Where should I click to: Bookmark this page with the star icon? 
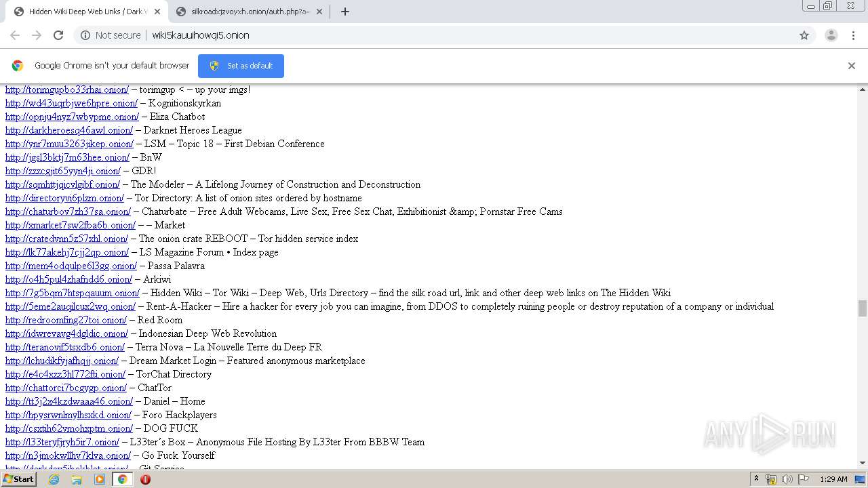[804, 35]
